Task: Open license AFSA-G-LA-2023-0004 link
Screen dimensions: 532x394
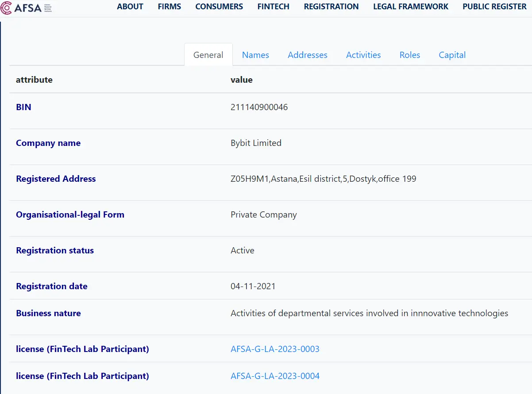Action: point(275,376)
